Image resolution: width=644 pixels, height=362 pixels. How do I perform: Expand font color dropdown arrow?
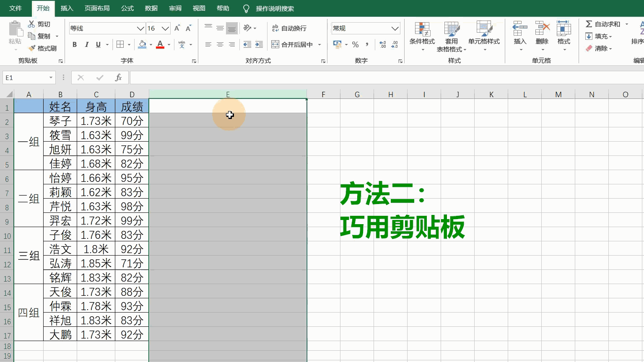point(169,44)
